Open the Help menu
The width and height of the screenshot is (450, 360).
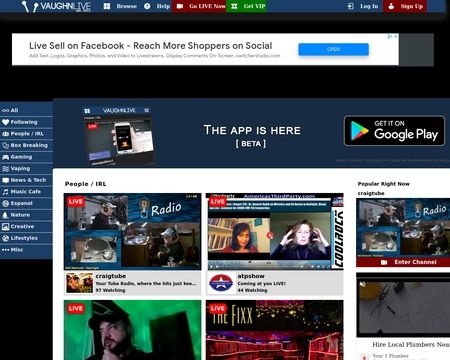(x=157, y=6)
